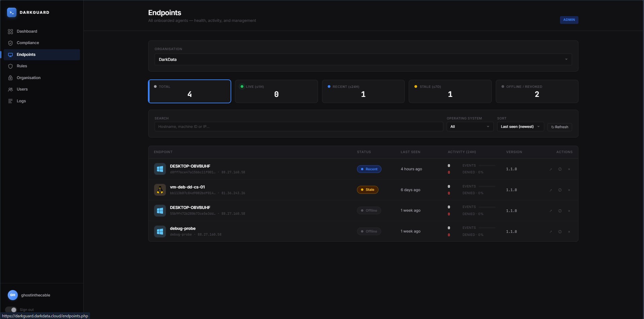Click block-circle action icon for Recent DESKTOP-OBVBUHF
Viewport: 644px width, 319px height.
[x=560, y=169]
